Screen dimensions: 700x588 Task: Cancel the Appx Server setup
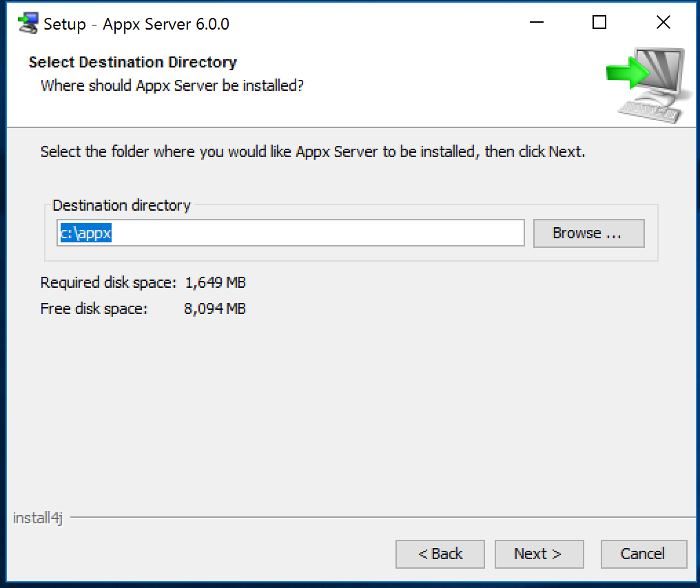tap(644, 554)
